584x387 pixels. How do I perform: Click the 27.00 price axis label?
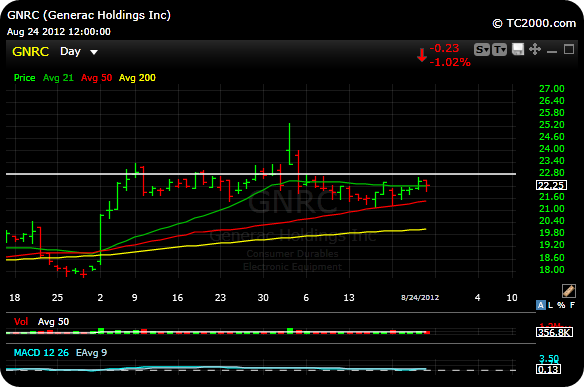(x=552, y=89)
